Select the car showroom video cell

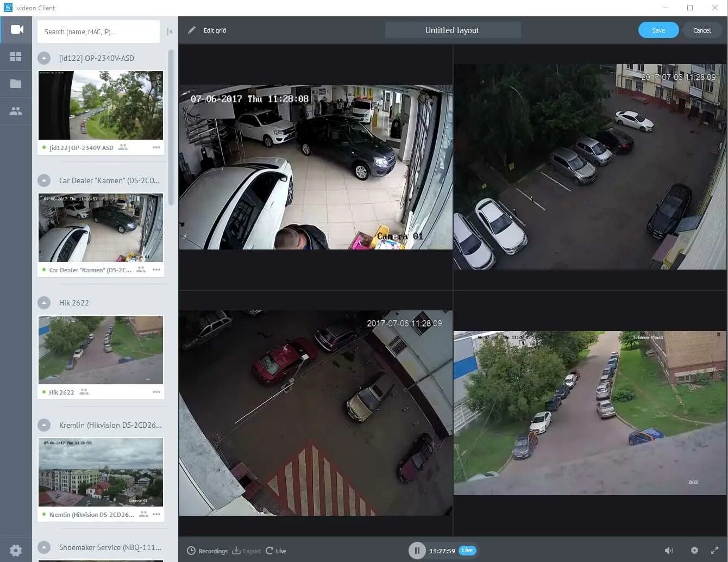316,167
